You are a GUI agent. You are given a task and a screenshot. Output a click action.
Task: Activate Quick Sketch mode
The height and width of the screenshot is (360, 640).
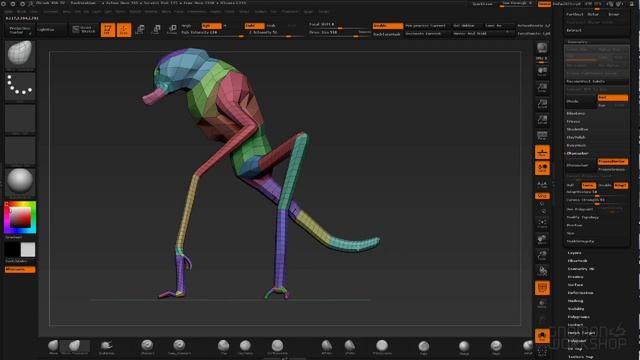(x=84, y=29)
